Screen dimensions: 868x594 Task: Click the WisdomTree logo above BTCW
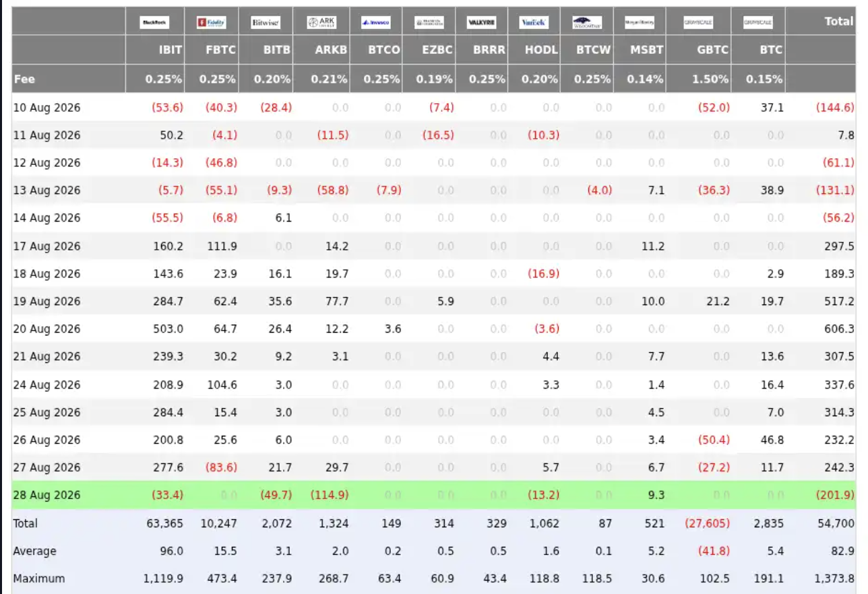click(x=587, y=23)
